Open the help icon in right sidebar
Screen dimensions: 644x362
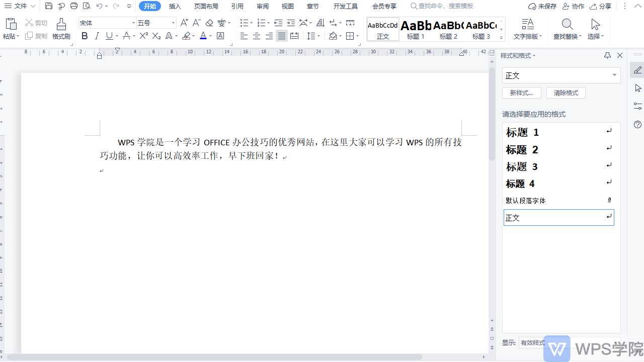coord(637,124)
